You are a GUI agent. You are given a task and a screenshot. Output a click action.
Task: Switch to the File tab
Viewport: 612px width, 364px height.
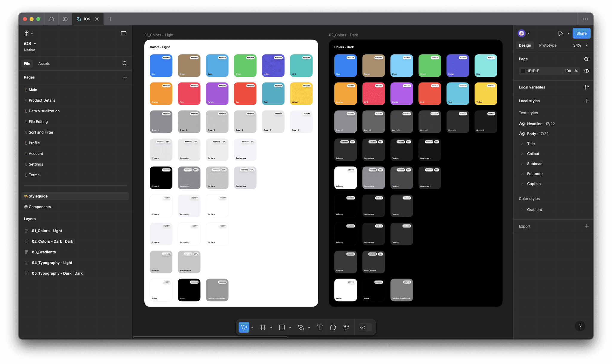click(x=27, y=64)
